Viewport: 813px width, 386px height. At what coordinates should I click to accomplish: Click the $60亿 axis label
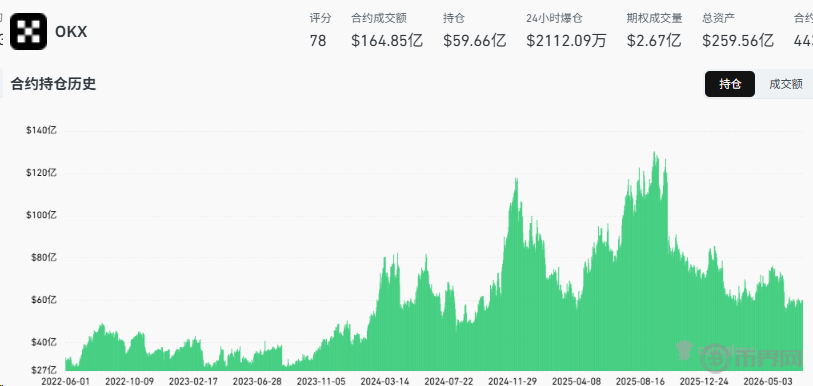point(44,300)
